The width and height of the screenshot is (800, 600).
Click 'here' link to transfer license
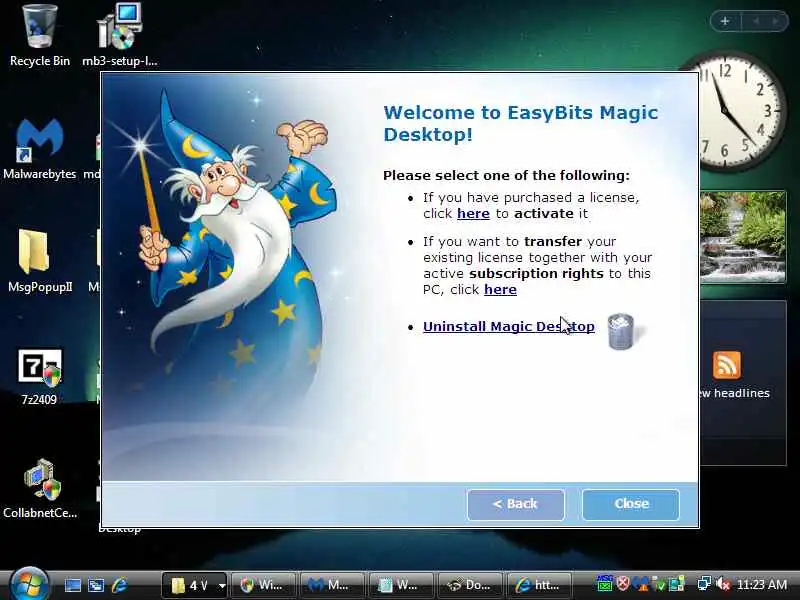500,290
